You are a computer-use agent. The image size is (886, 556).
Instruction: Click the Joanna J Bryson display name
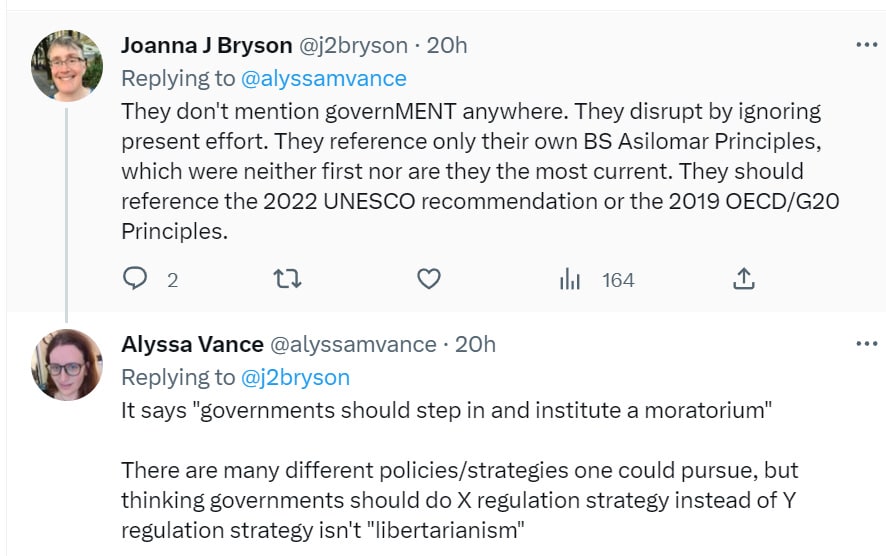click(x=206, y=45)
